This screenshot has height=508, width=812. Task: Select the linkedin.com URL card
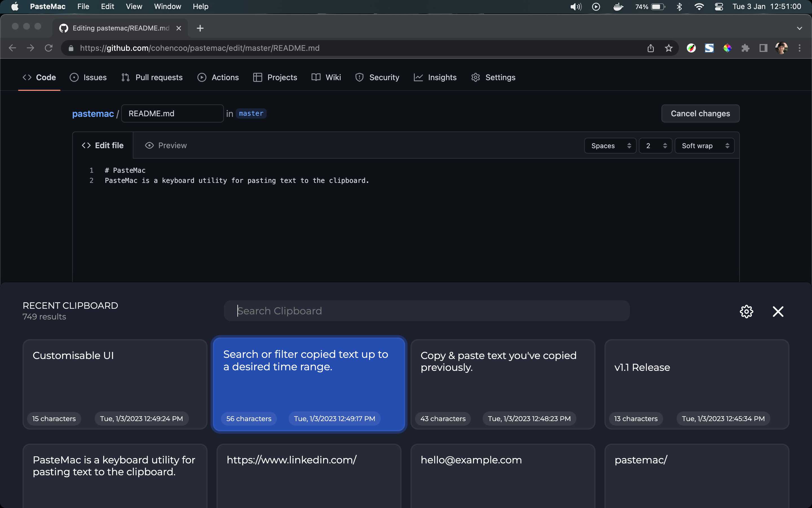click(309, 476)
